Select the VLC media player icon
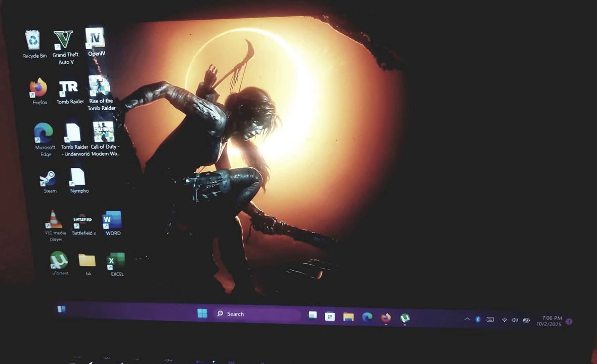 tap(54, 220)
